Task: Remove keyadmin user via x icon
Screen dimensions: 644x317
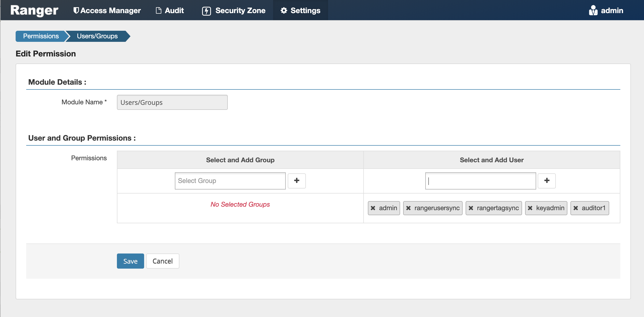Action: point(530,208)
